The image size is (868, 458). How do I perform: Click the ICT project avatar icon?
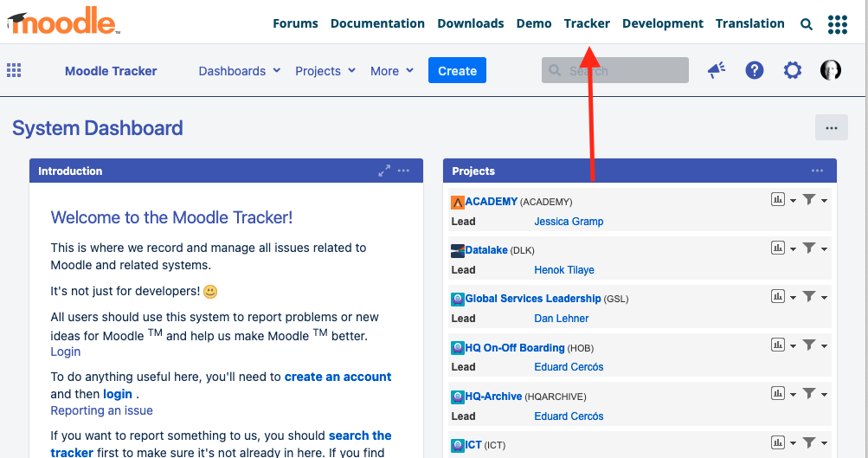[x=457, y=445]
